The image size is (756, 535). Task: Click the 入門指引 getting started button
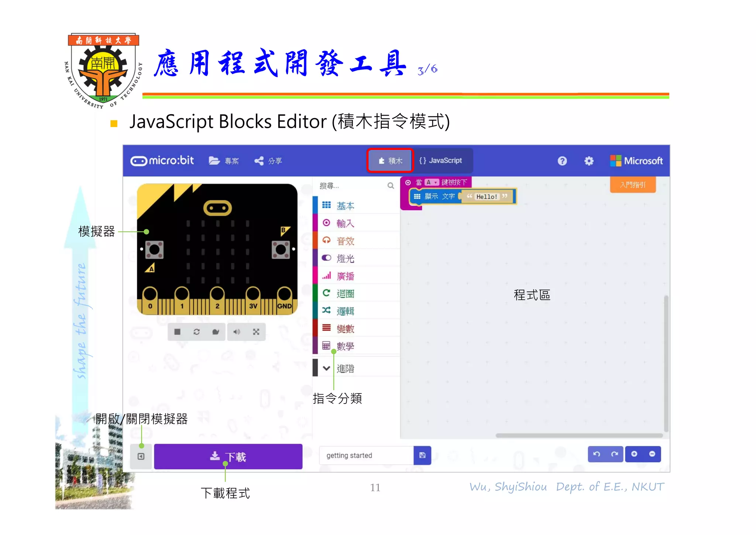coord(633,184)
